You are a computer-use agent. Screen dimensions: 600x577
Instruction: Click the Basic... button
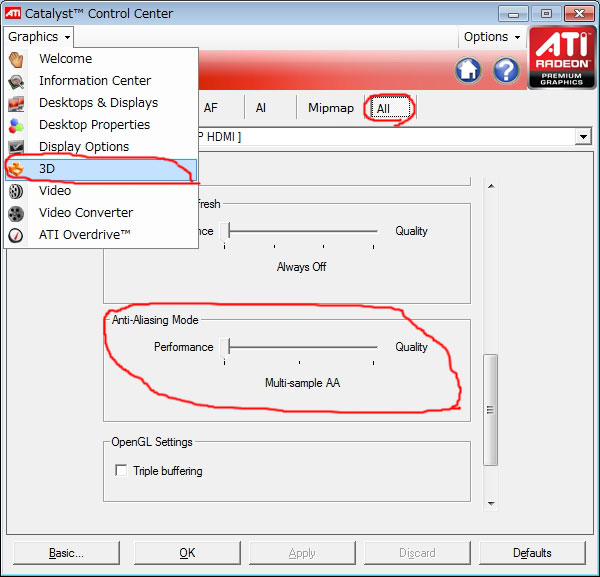(66, 553)
